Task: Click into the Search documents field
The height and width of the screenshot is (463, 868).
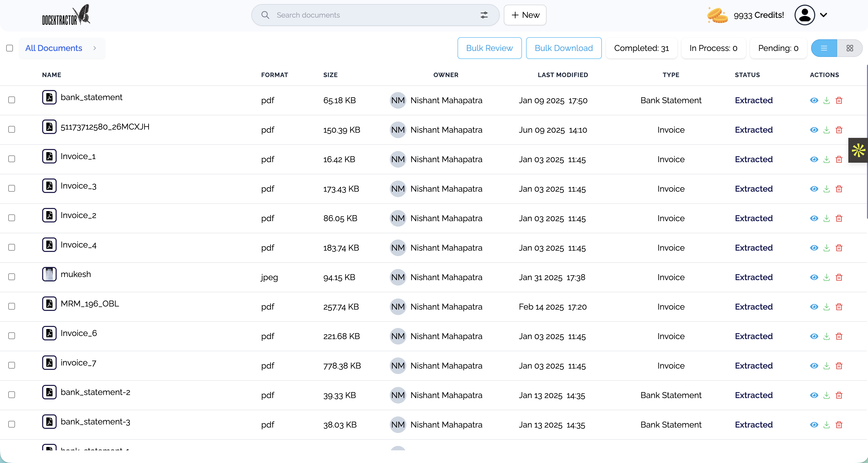Action: click(371, 15)
